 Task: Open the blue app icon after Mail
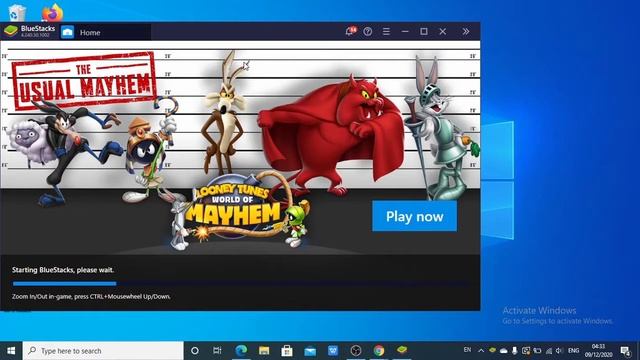click(333, 351)
